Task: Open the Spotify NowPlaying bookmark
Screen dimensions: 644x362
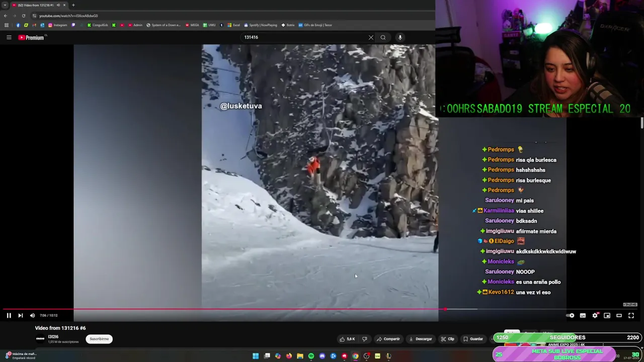Action: click(x=261, y=25)
